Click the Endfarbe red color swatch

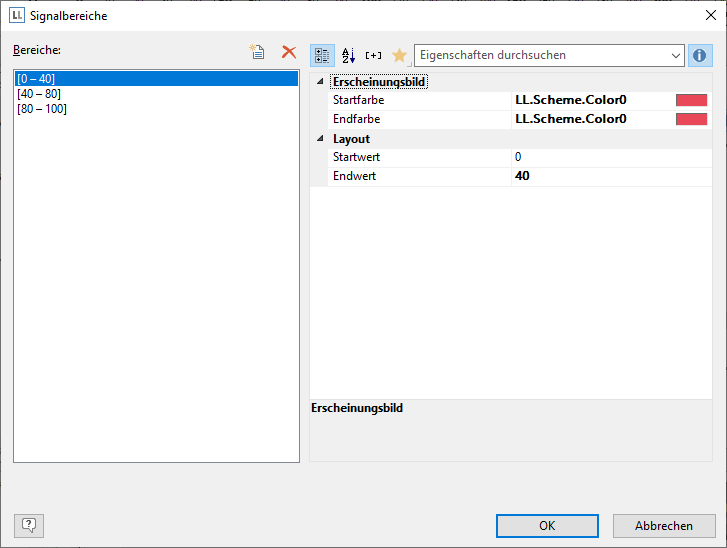pyautogui.click(x=691, y=119)
